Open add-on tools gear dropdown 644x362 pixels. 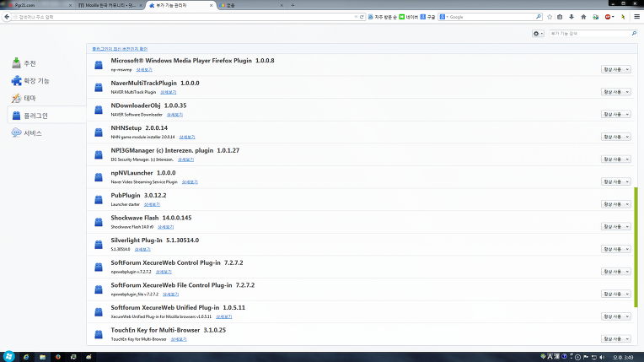[539, 34]
